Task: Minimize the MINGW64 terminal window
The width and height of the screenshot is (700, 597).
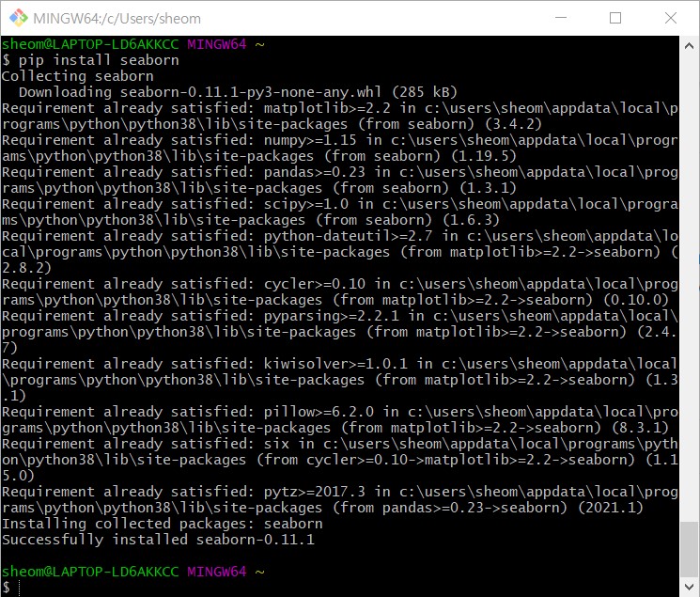Action: pos(561,18)
